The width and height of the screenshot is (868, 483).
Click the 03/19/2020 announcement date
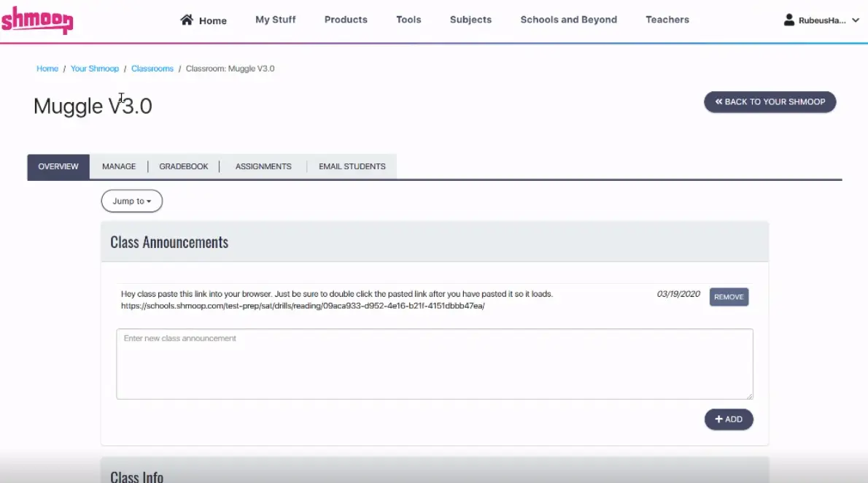coord(678,294)
